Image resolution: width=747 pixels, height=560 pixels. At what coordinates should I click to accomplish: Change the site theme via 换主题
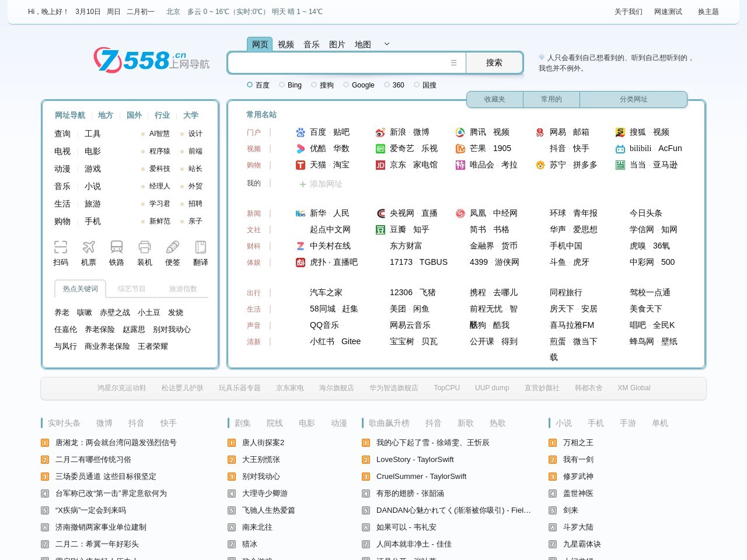(707, 12)
